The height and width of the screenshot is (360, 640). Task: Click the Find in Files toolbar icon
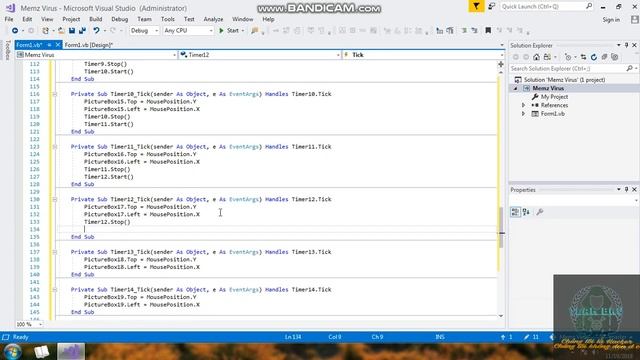click(x=255, y=31)
